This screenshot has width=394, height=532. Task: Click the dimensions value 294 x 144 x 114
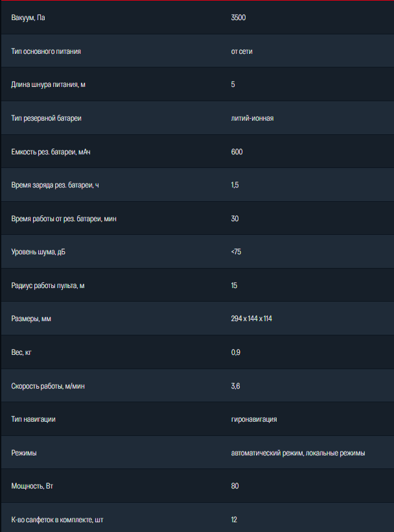(251, 319)
